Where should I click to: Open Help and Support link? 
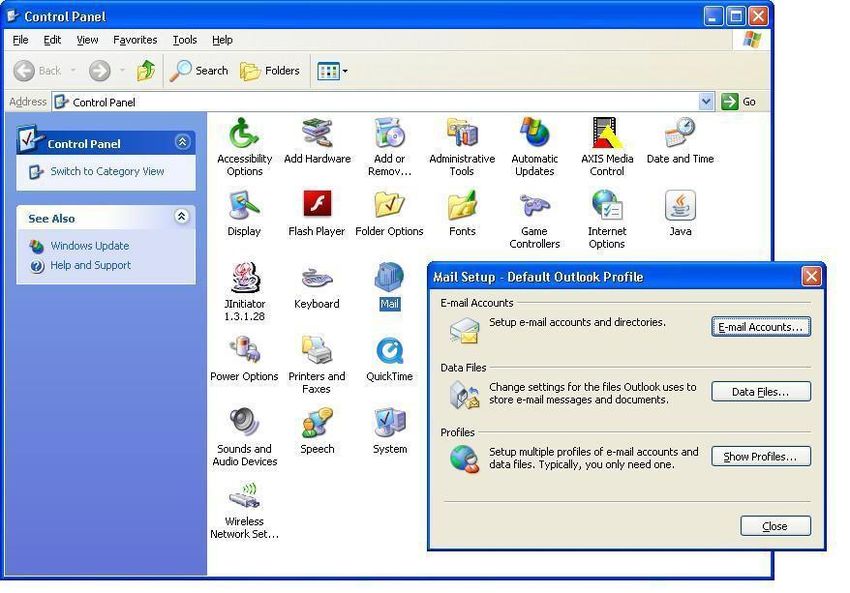click(x=91, y=265)
